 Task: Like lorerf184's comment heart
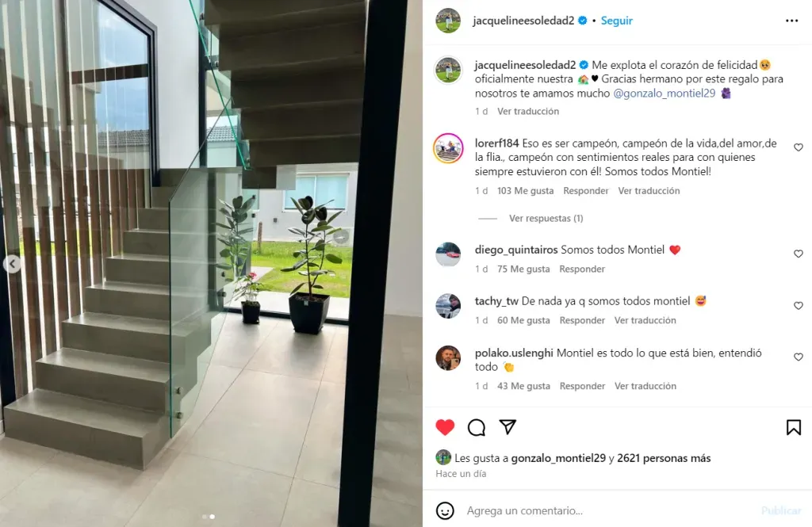tap(798, 147)
